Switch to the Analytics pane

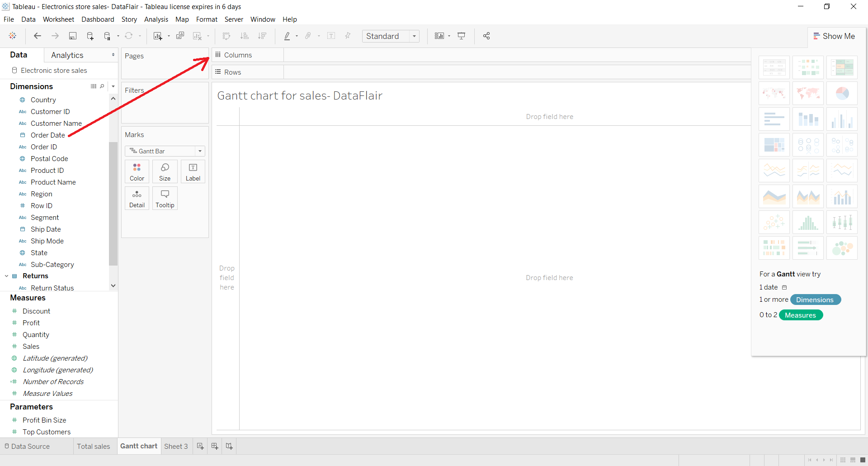pos(67,55)
